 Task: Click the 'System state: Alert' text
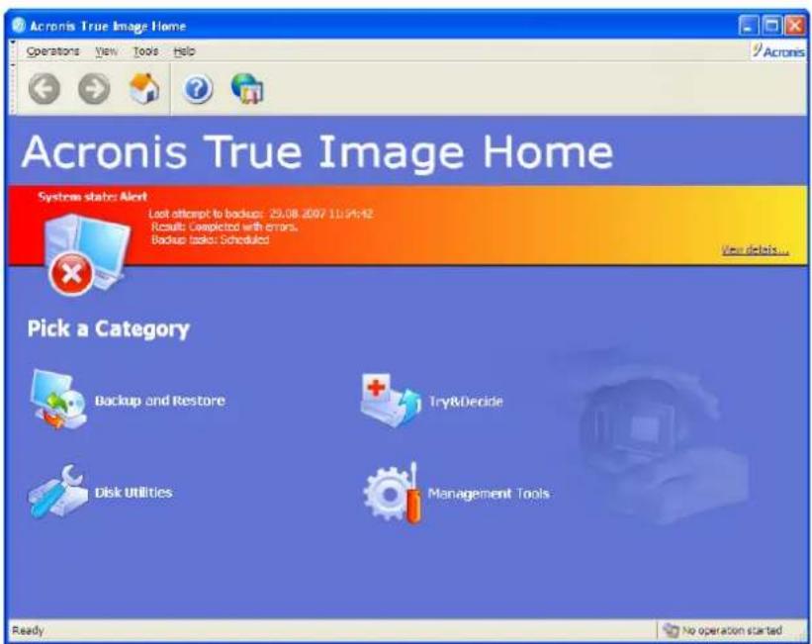pos(93,197)
